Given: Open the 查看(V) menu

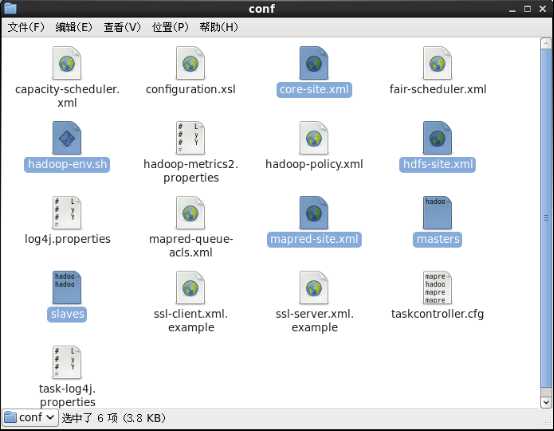Looking at the screenshot, I should click(x=122, y=27).
